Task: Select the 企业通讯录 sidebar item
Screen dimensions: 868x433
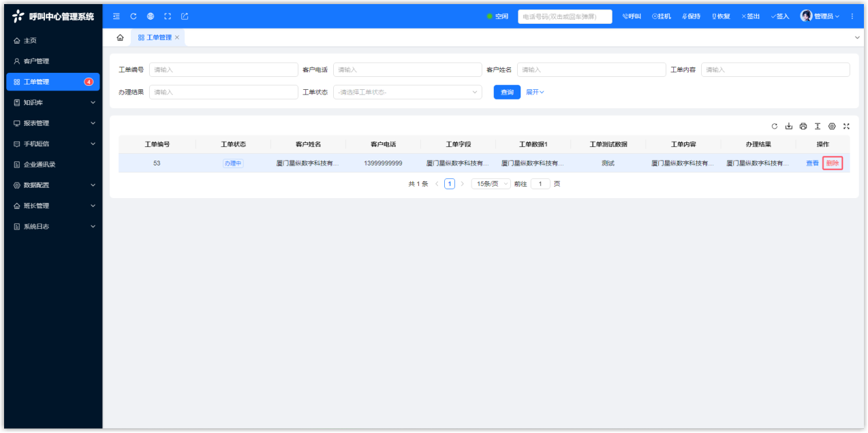Action: [x=40, y=165]
